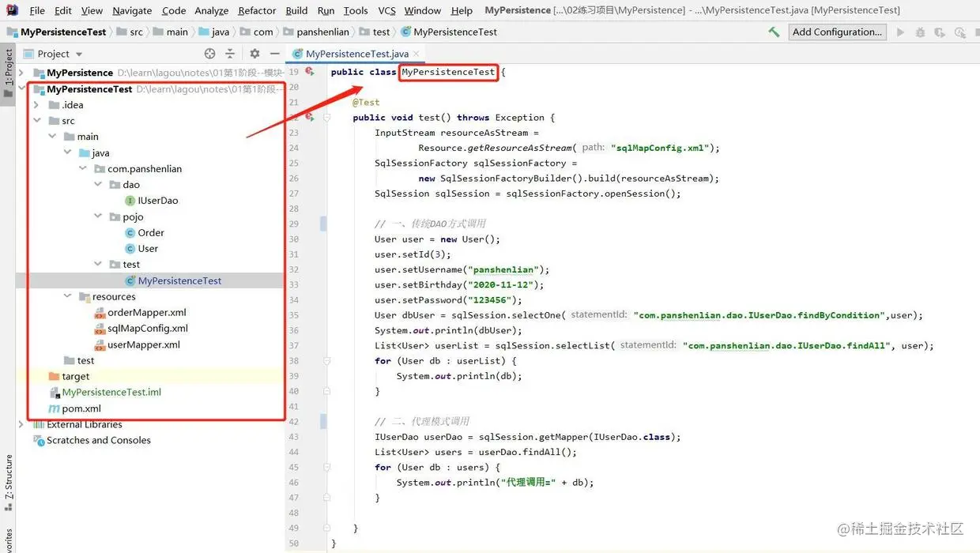
Task: Open orderMapper.xml file
Action: click(x=140, y=312)
